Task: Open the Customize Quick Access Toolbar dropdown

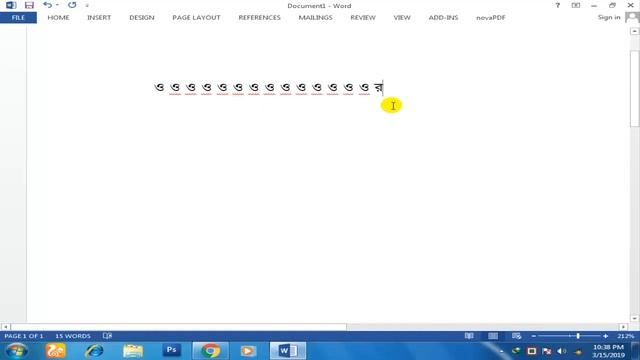Action: pos(87,6)
